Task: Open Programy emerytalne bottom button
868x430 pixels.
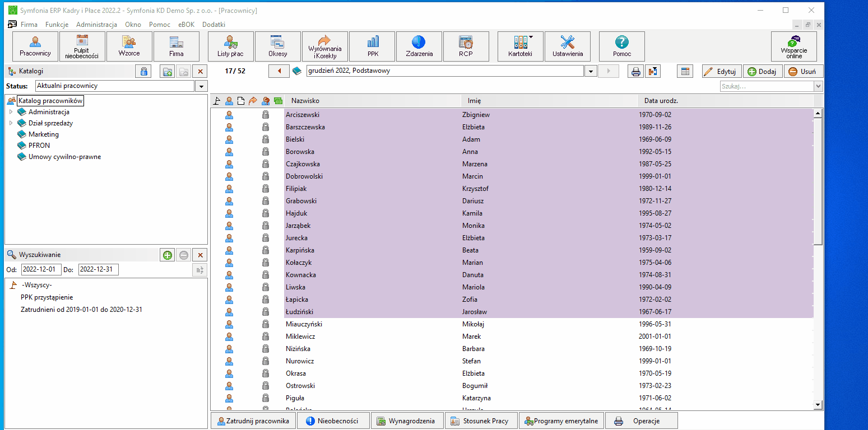Action: coord(561,421)
